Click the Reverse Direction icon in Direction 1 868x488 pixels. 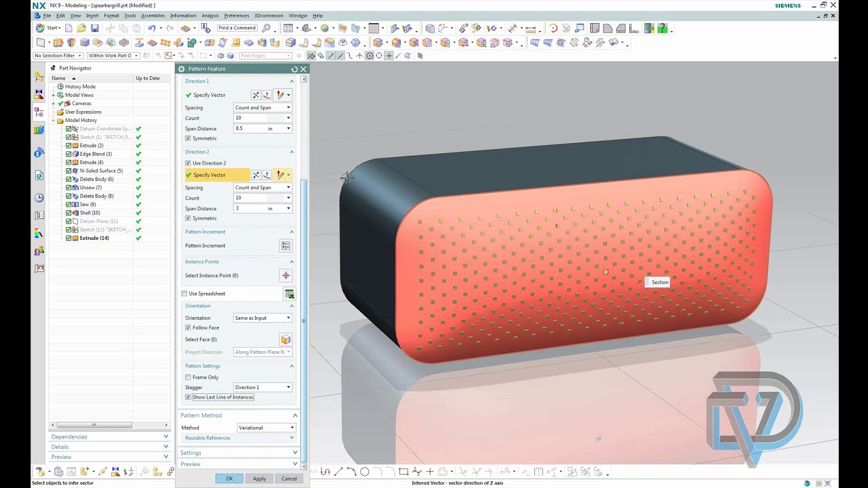pyautogui.click(x=256, y=95)
